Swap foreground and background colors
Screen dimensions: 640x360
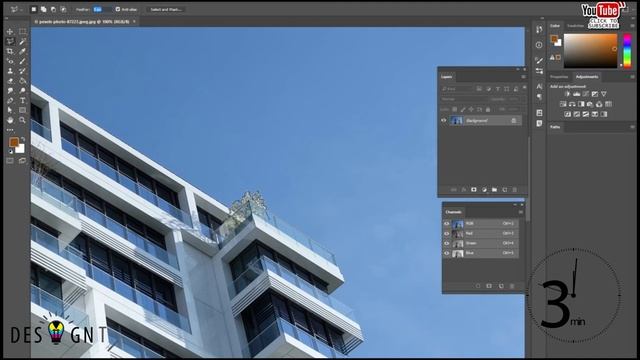23,139
